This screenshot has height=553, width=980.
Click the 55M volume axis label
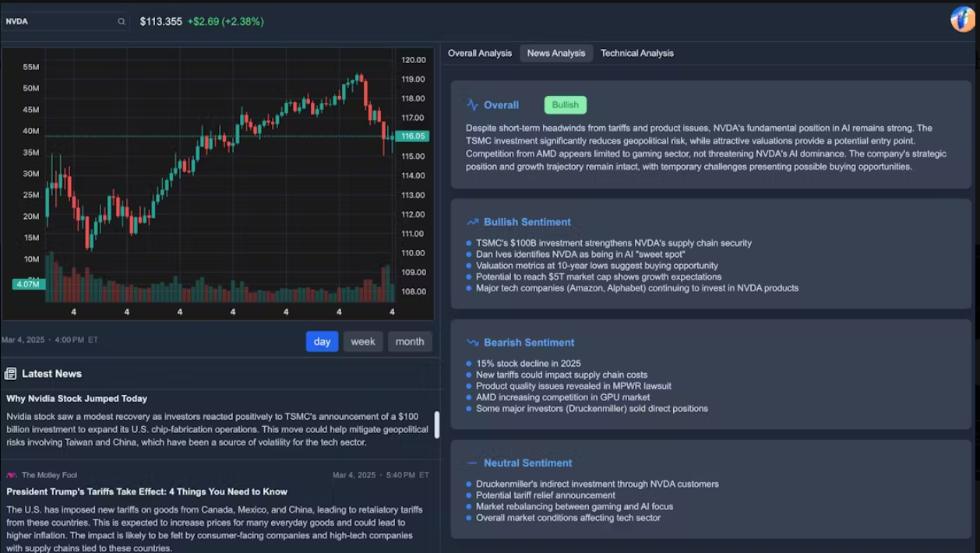(x=31, y=67)
